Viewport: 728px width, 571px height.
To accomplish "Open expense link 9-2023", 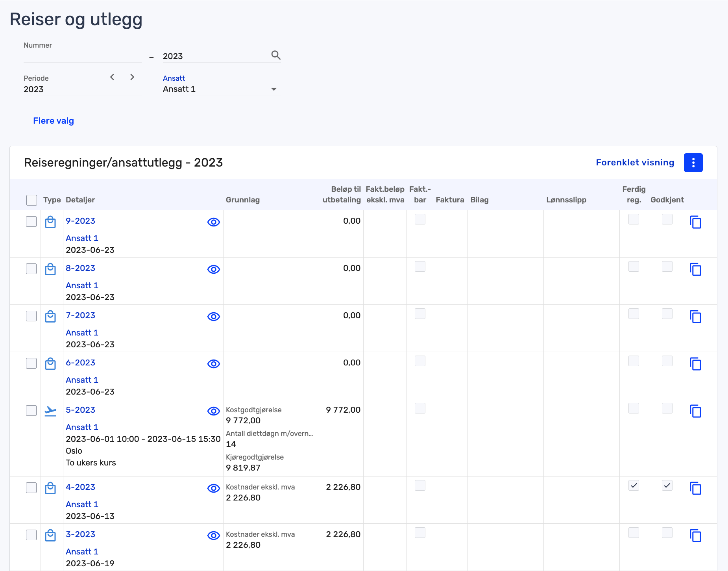I will click(80, 221).
